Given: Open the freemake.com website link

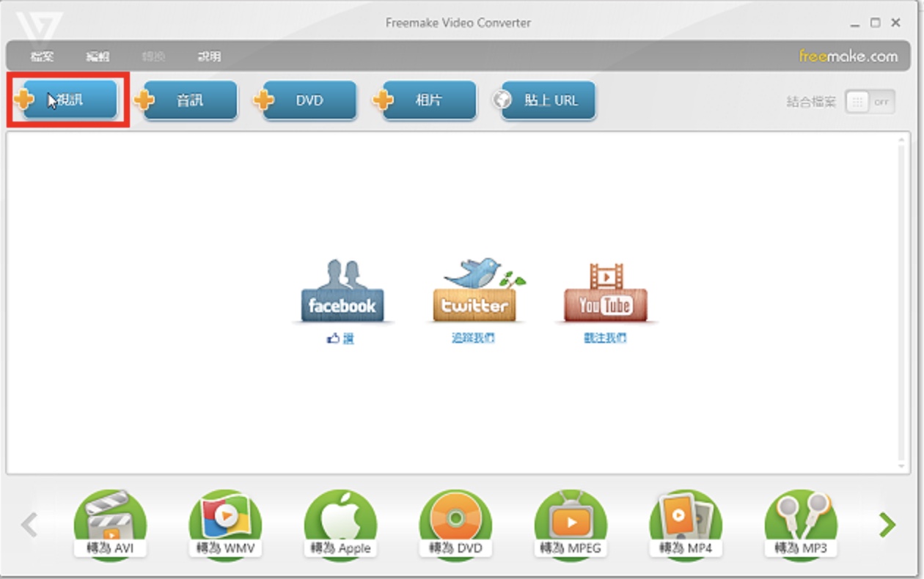Looking at the screenshot, I should pyautogui.click(x=848, y=56).
